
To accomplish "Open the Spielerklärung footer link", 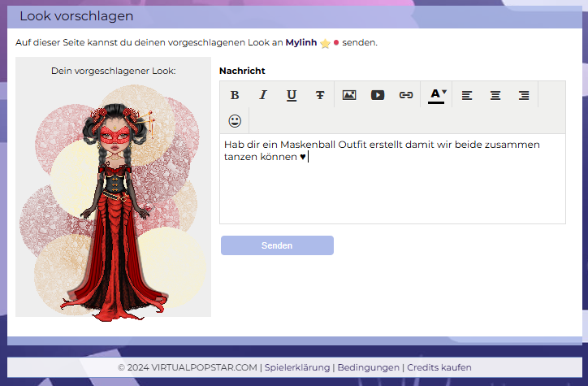I will click(297, 367).
